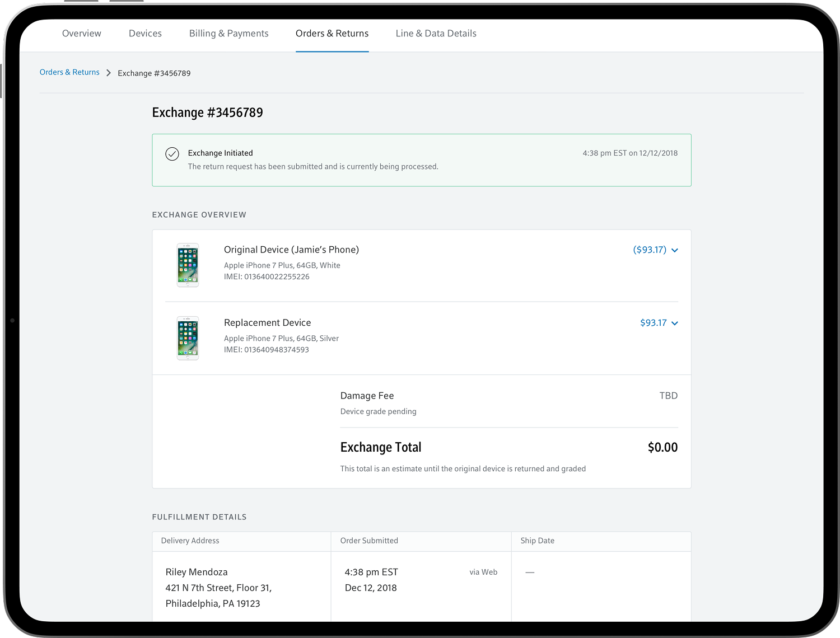Open Line & Data Details tab
The image size is (840, 638).
[x=436, y=34]
